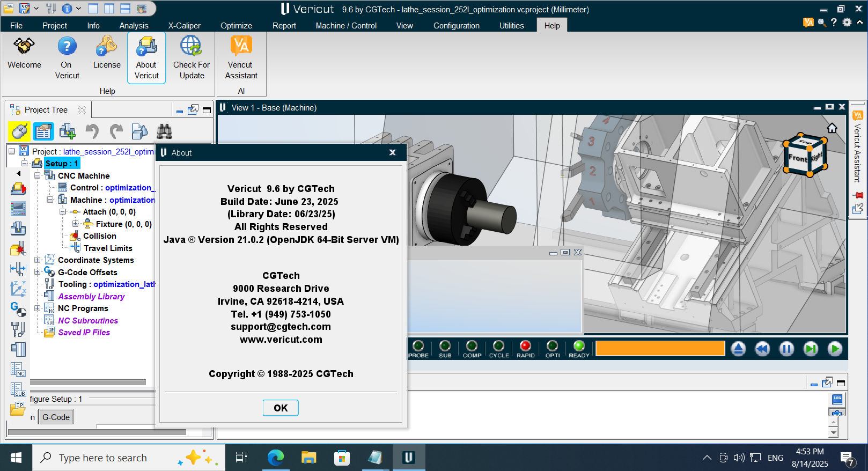The width and height of the screenshot is (868, 471).
Task: Open the info icon dropdown arrow in title bar
Action: point(78,9)
